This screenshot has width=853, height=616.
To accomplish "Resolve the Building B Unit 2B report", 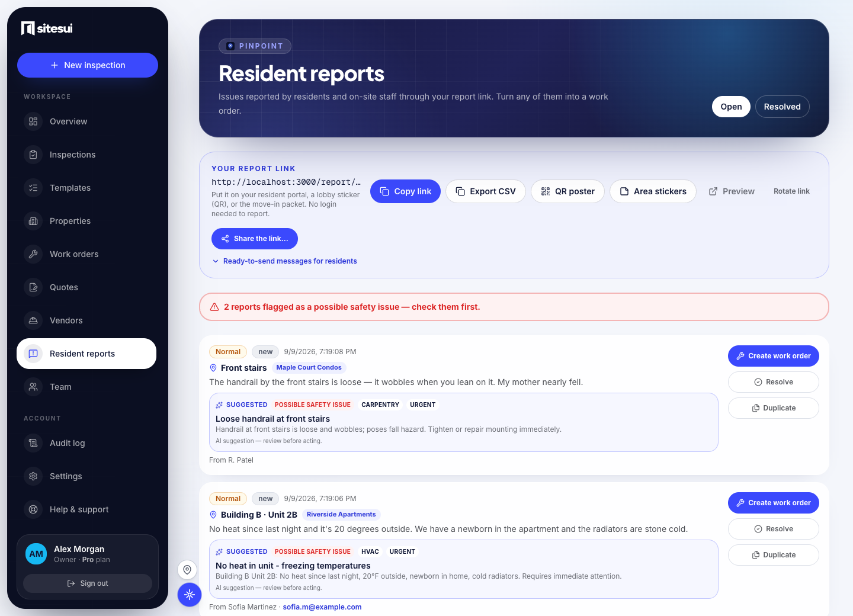I will point(773,529).
